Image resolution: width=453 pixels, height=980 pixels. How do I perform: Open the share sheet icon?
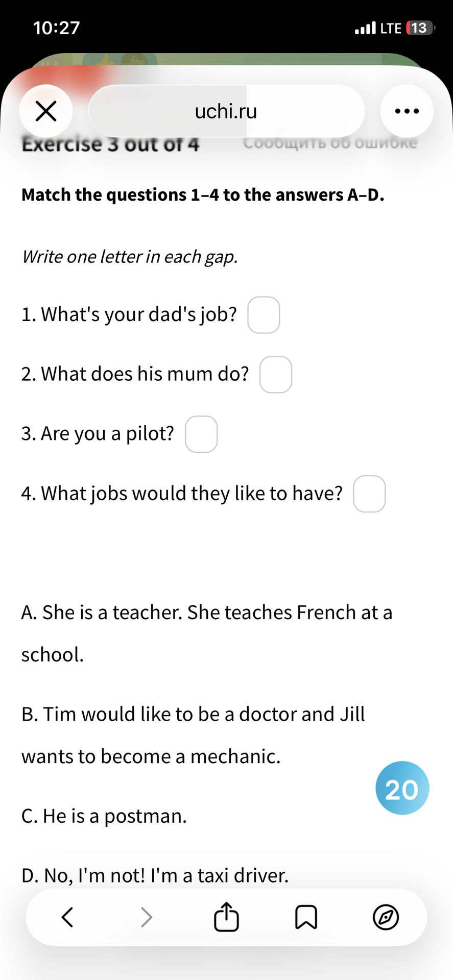(226, 917)
